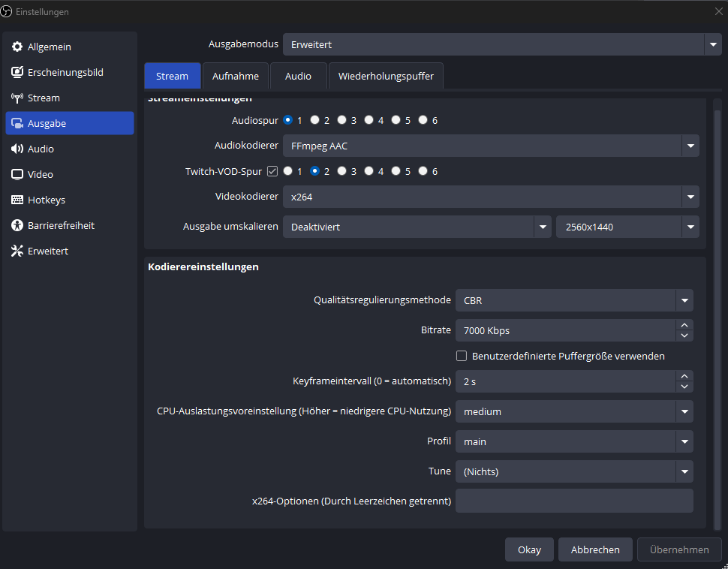Open the Allgemein settings gear icon
The height and width of the screenshot is (569, 728).
17,47
